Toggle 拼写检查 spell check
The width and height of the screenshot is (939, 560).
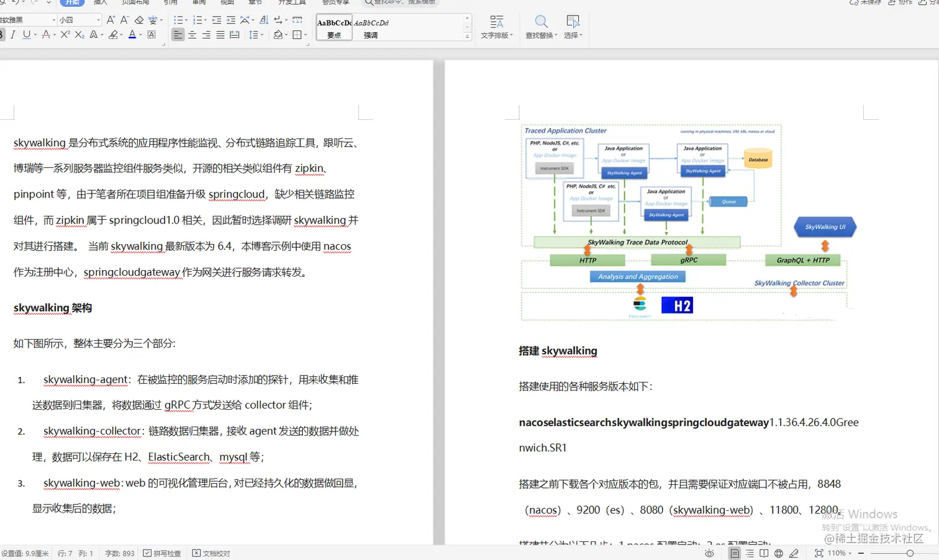click(162, 553)
